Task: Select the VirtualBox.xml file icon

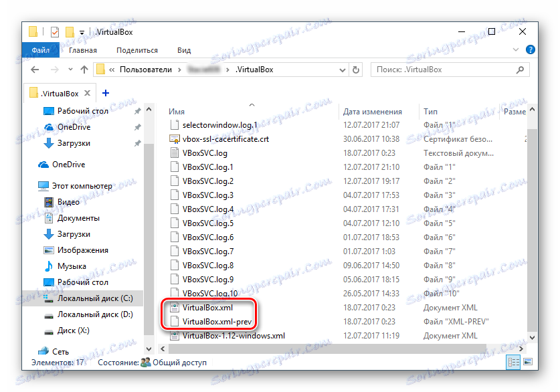Action: click(174, 308)
